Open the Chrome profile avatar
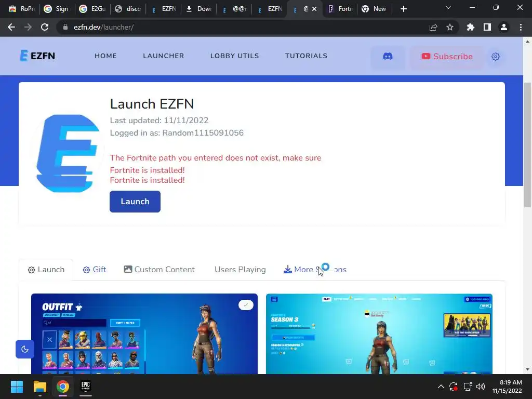Viewport: 532px width, 399px height. pyautogui.click(x=504, y=28)
